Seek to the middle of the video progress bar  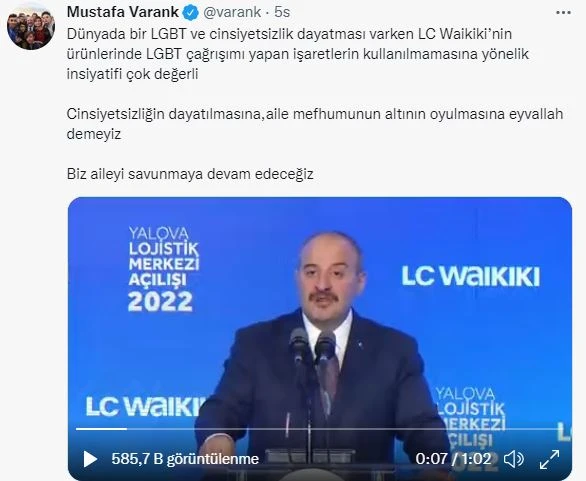point(320,429)
